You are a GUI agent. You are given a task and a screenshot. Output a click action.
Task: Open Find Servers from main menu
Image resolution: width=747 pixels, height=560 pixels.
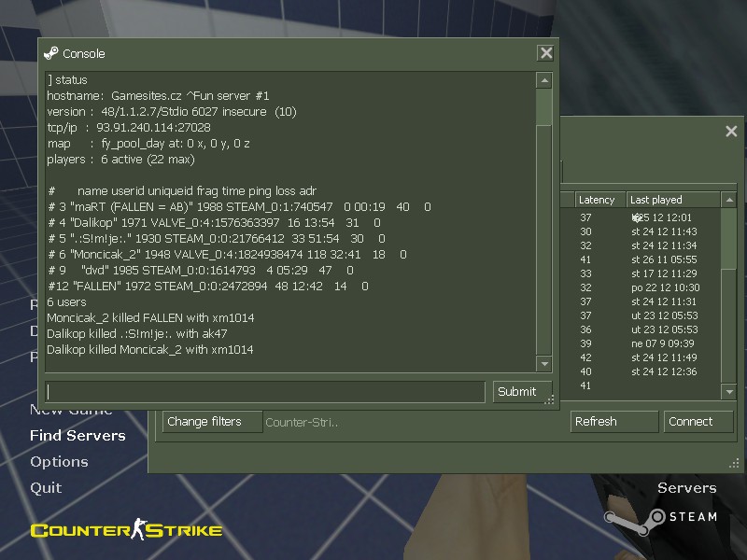point(78,436)
